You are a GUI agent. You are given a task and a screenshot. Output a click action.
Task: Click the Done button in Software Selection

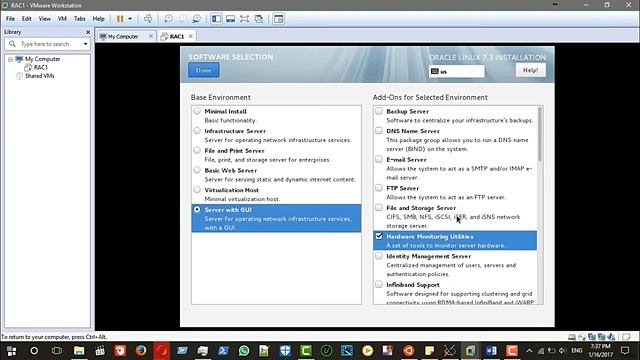click(x=204, y=70)
